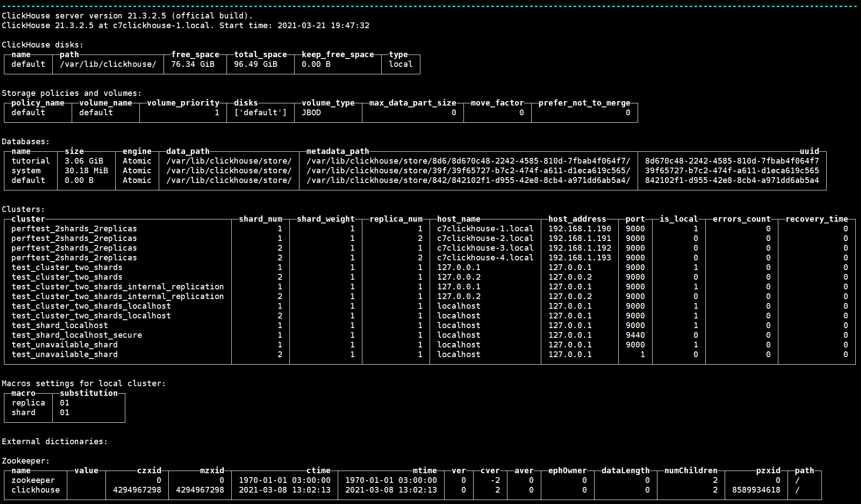Select uuid 8d670c48-2242-4585-810d-7fbab4f064f7
This screenshot has height=504, width=861.
point(732,161)
